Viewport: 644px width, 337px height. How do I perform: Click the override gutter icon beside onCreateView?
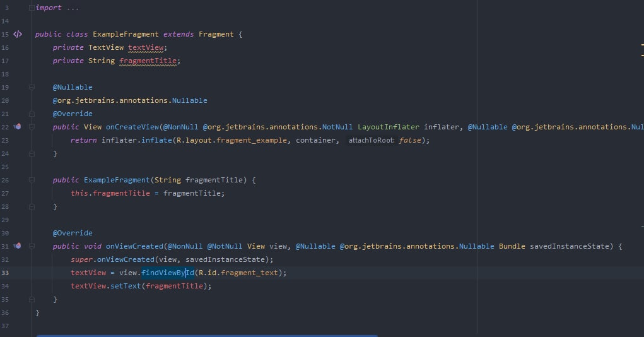coord(17,127)
